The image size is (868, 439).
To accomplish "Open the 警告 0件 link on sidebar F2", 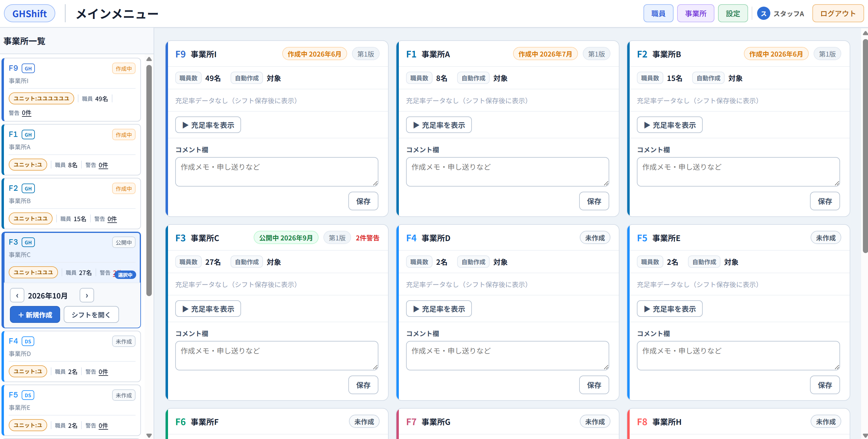I will (112, 219).
